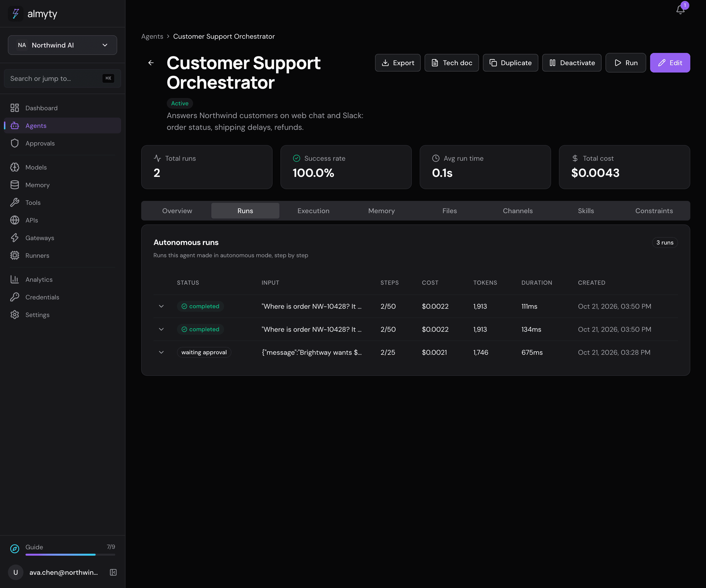The image size is (706, 588).
Task: Click the user avatar U
Action: click(x=15, y=572)
